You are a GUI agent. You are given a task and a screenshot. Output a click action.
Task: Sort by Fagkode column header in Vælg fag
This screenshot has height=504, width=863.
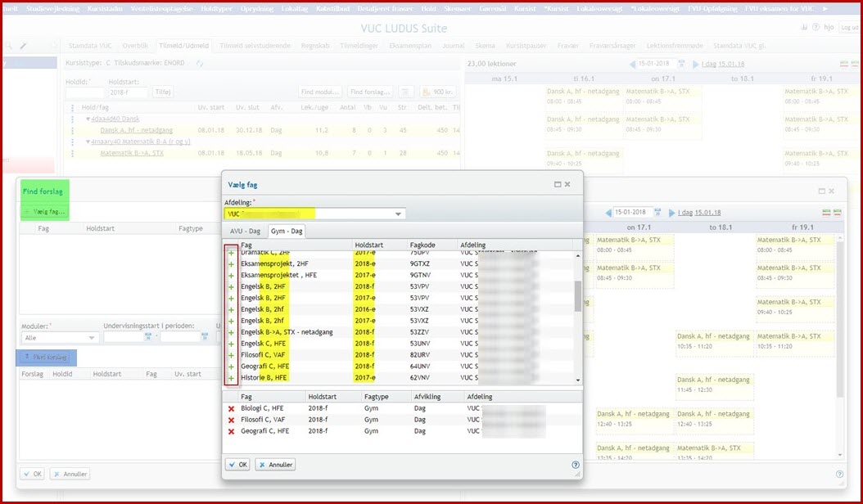[x=422, y=245]
